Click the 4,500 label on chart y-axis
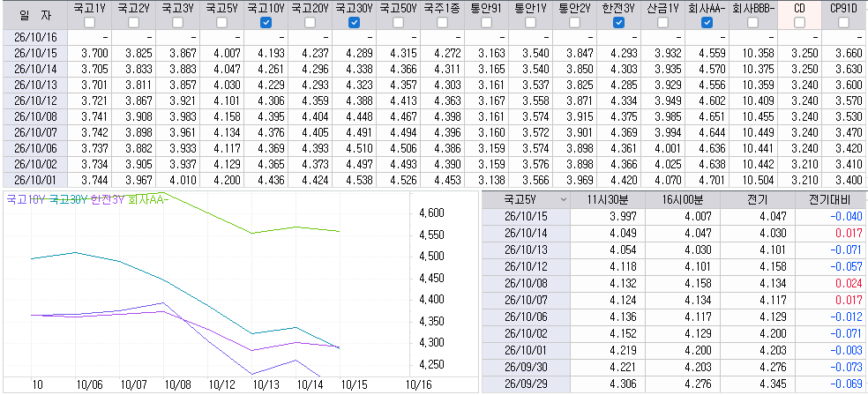This screenshot has width=868, height=395. [x=433, y=257]
